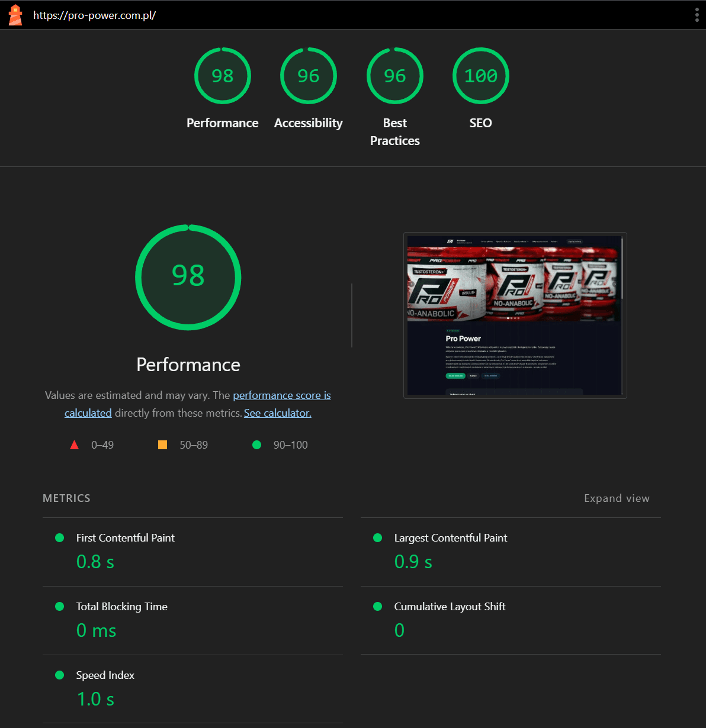706x728 pixels.
Task: Click the green dot beside Cumulative Layout Shift
Action: 377,606
